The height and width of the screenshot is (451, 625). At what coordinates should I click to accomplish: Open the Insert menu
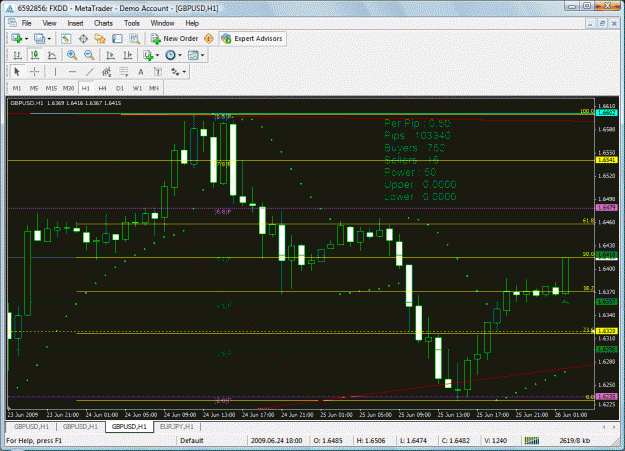coord(75,23)
